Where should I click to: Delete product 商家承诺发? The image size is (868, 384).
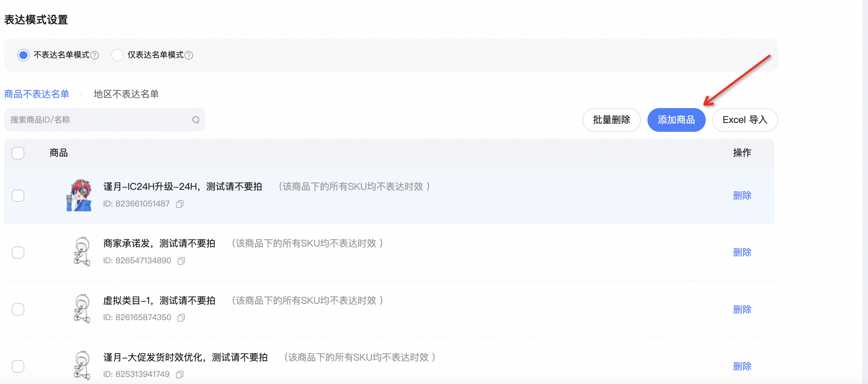point(742,252)
